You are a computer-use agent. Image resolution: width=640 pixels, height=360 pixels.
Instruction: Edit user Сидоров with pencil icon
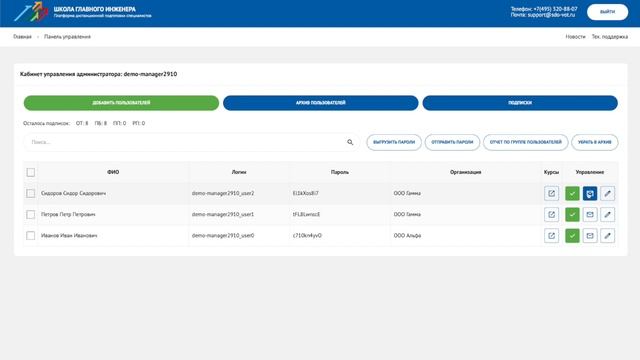tap(607, 193)
